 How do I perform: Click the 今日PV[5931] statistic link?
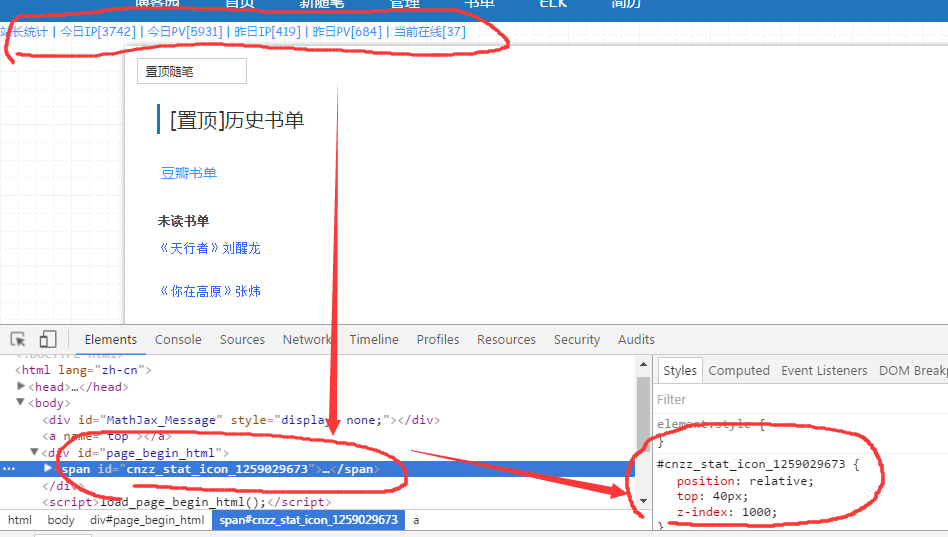[185, 31]
